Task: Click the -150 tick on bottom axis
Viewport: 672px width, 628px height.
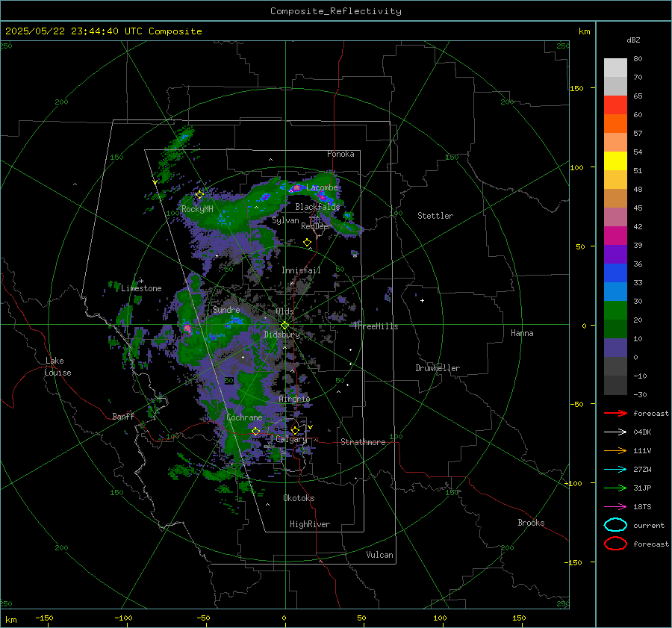Action: [x=44, y=618]
